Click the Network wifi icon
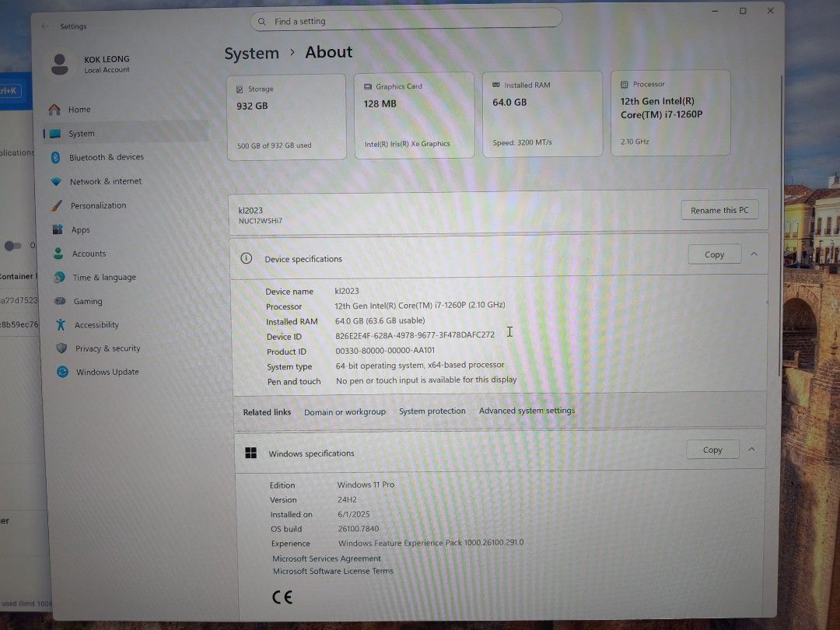840x630 pixels. pos(56,181)
